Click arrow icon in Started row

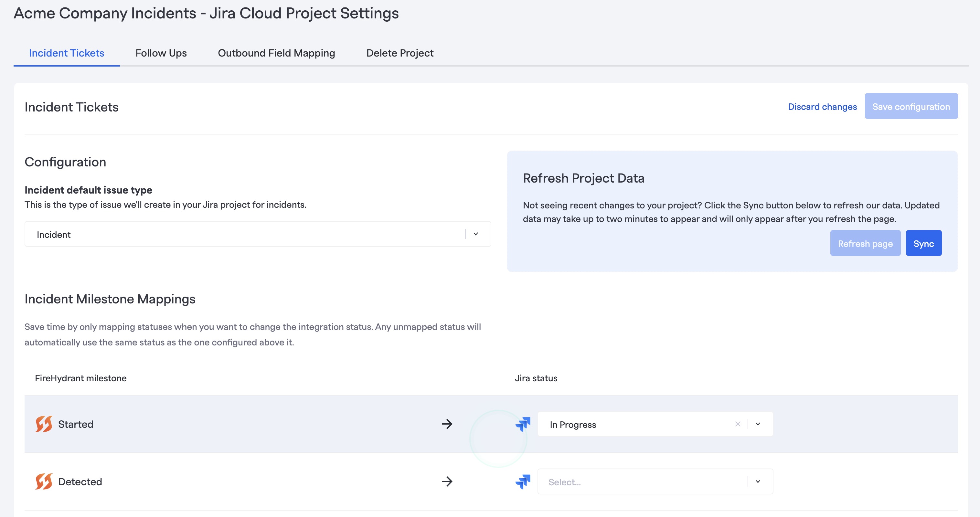pos(447,424)
